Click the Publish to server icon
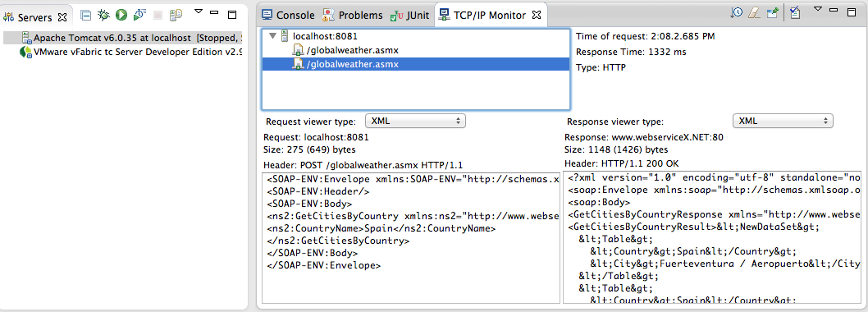Screen dimensions: 868x312 point(176,16)
